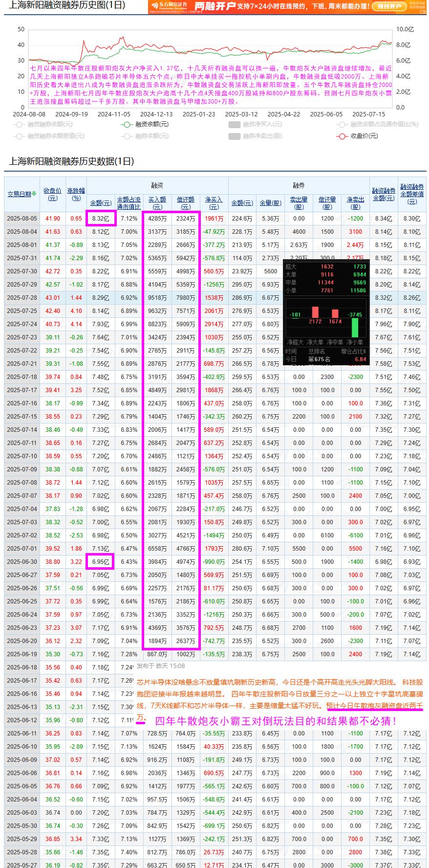Screen dimensions: 429x868
Task: Sort by 偿还额(元) column header
Action: pos(186,203)
